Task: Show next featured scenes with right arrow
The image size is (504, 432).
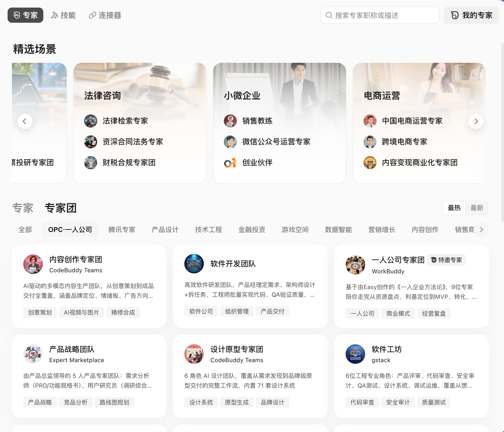Action: [x=476, y=121]
